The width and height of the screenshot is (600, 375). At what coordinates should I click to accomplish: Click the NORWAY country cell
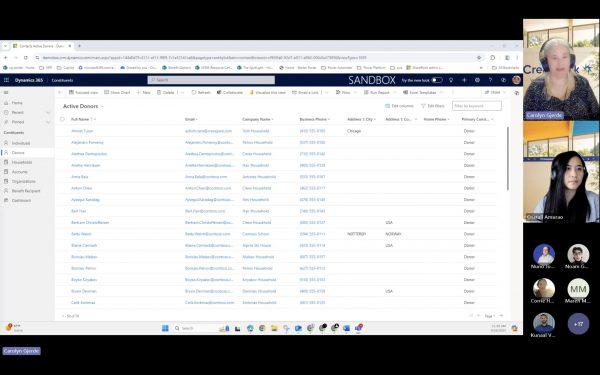click(393, 234)
